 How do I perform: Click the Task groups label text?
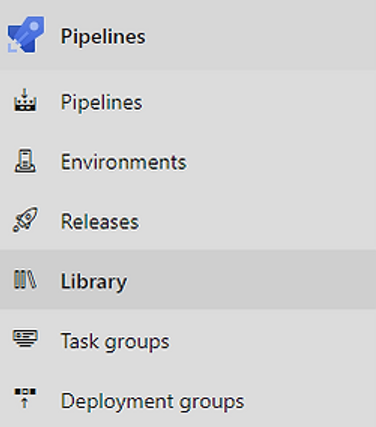(x=115, y=342)
